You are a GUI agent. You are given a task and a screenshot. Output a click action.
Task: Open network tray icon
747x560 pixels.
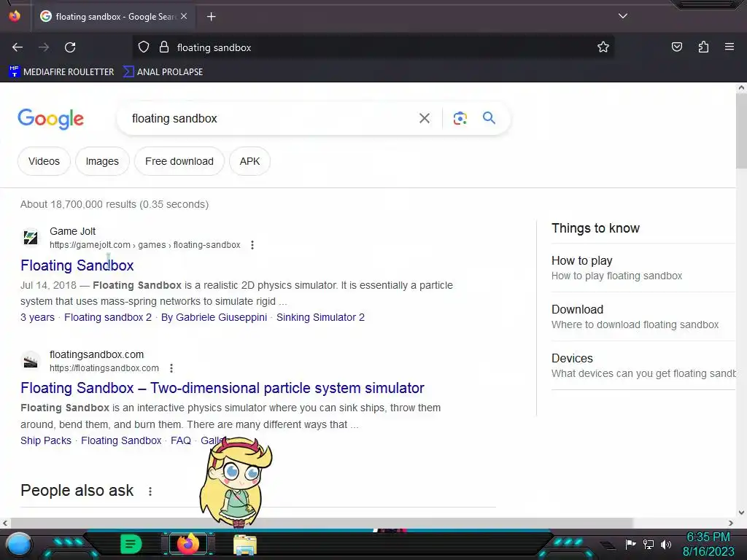pyautogui.click(x=649, y=544)
